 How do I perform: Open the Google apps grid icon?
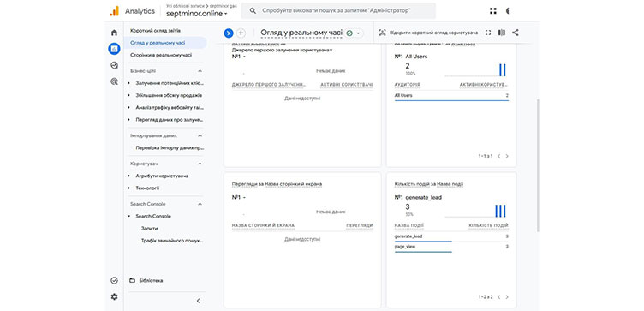click(493, 11)
